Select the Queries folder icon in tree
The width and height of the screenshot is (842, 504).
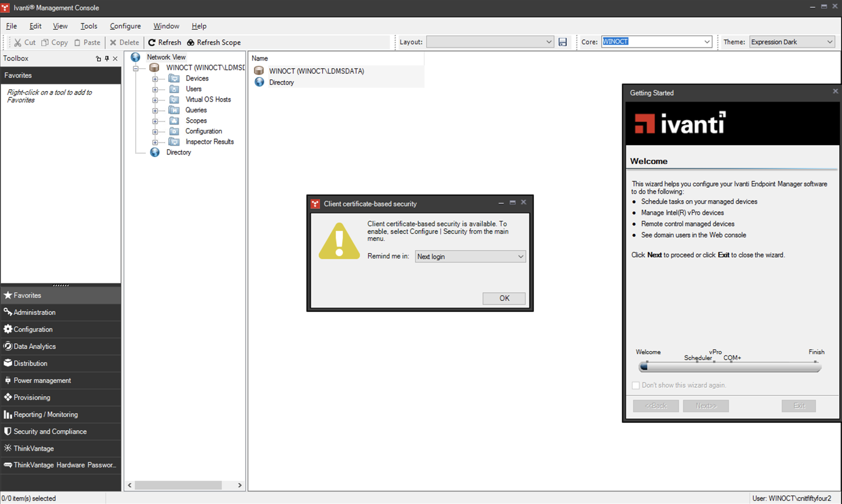click(x=174, y=110)
